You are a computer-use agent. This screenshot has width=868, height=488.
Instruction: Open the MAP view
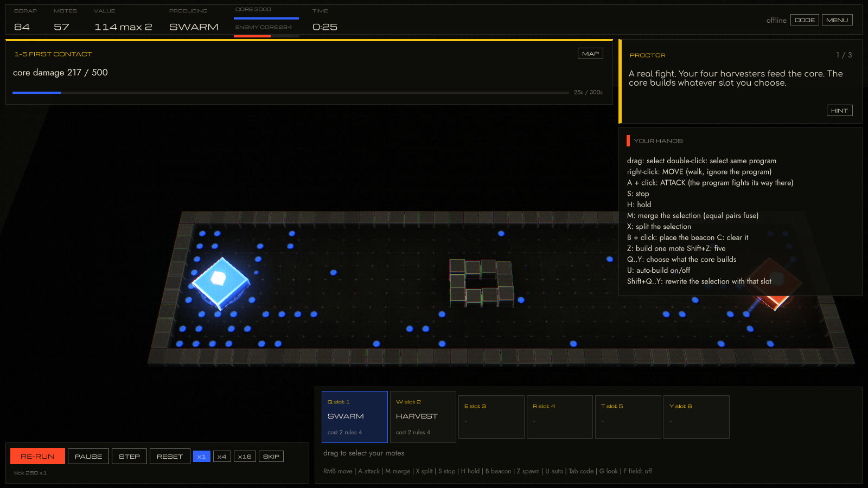click(x=590, y=54)
